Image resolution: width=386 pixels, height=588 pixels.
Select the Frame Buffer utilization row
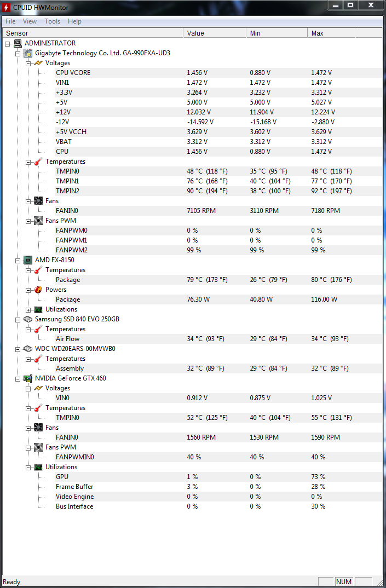pyautogui.click(x=218, y=486)
